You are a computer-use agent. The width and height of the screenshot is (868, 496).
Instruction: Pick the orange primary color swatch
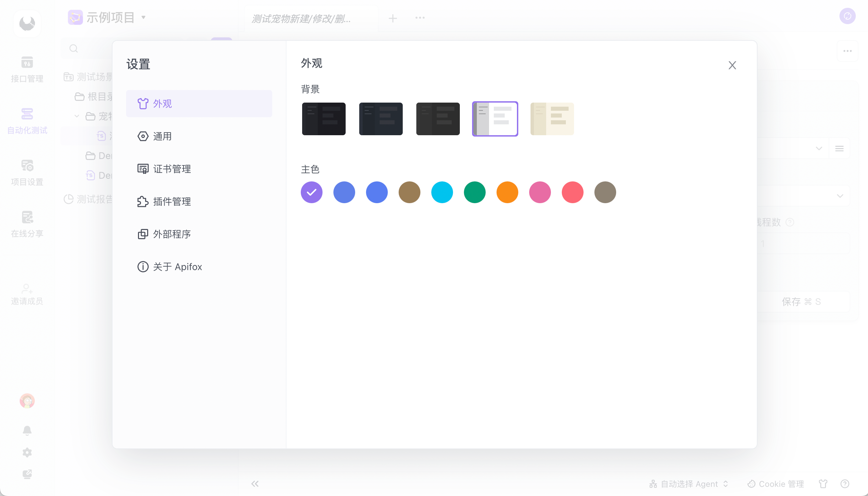(507, 193)
